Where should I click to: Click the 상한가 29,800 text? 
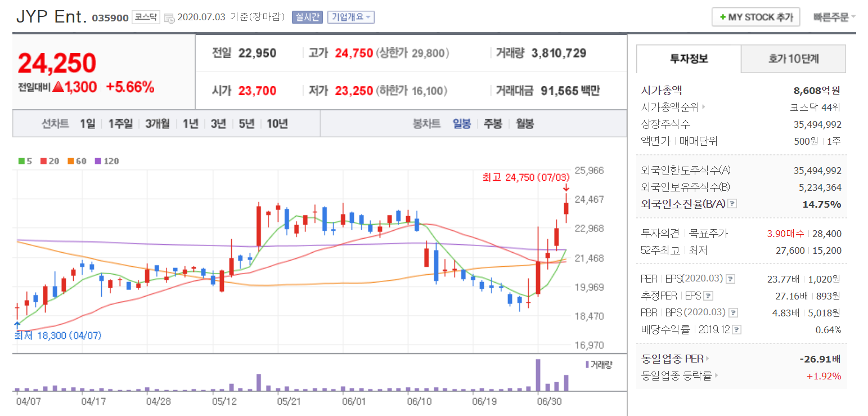[412, 53]
